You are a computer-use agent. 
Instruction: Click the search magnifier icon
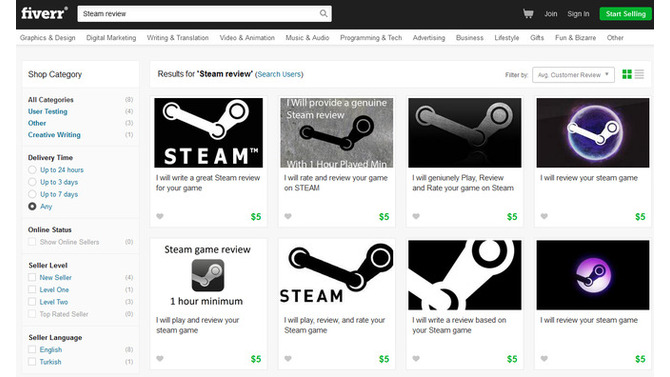click(323, 14)
